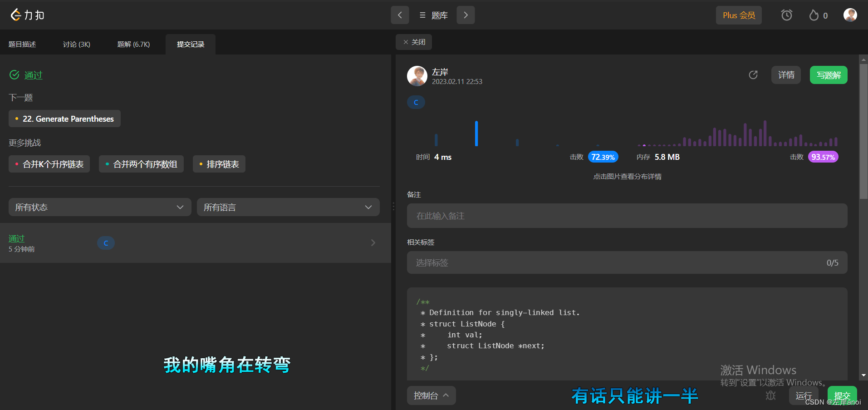Open challenge 排序链表
Screen dimensions: 868x410
pos(219,164)
